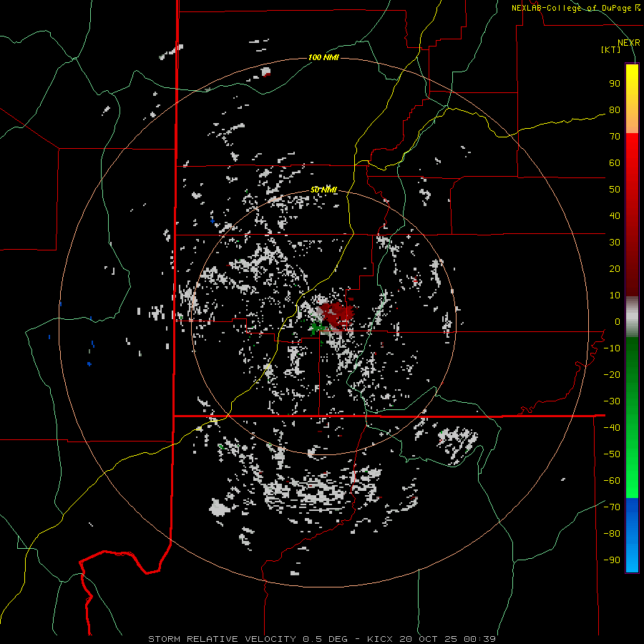
Task: Click the -80 value on velocity colorbar
Action: 612,534
